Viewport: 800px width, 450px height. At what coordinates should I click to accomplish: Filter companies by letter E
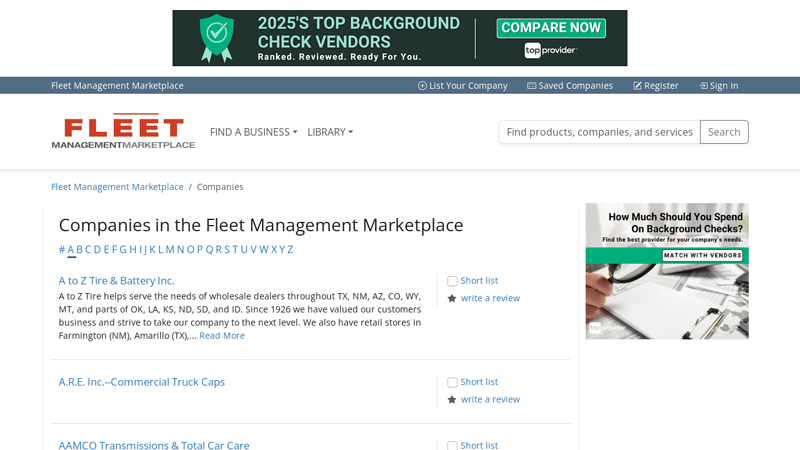[x=107, y=249]
